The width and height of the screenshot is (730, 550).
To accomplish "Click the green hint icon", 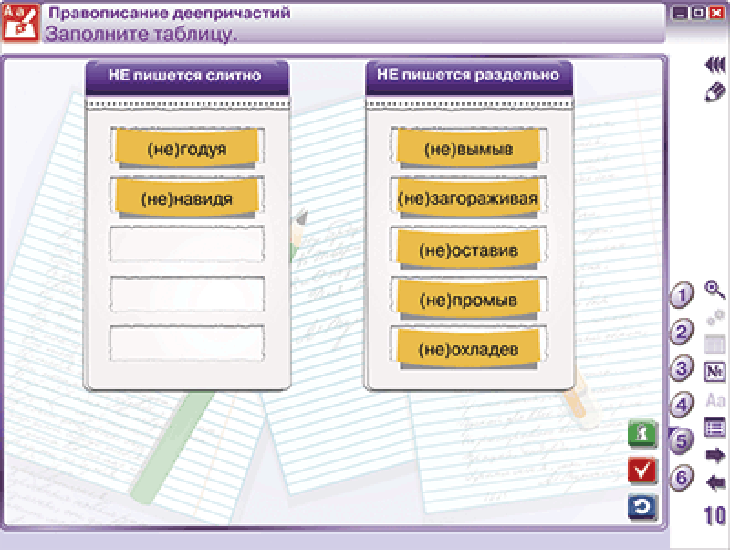I will tap(640, 435).
